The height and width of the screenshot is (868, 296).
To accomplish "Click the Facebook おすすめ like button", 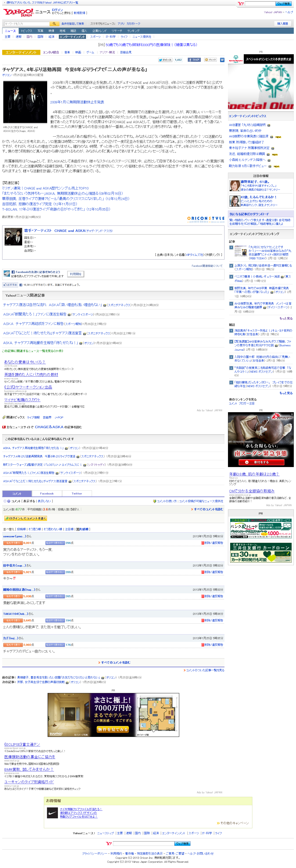I will click(x=10, y=285).
